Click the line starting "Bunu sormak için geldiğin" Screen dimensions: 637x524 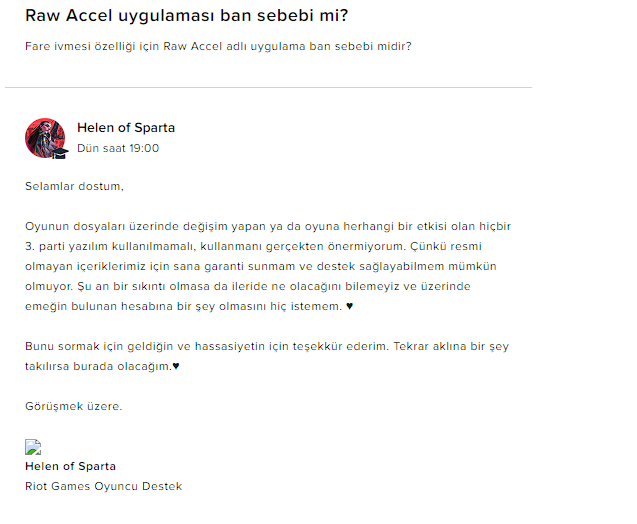click(267, 346)
